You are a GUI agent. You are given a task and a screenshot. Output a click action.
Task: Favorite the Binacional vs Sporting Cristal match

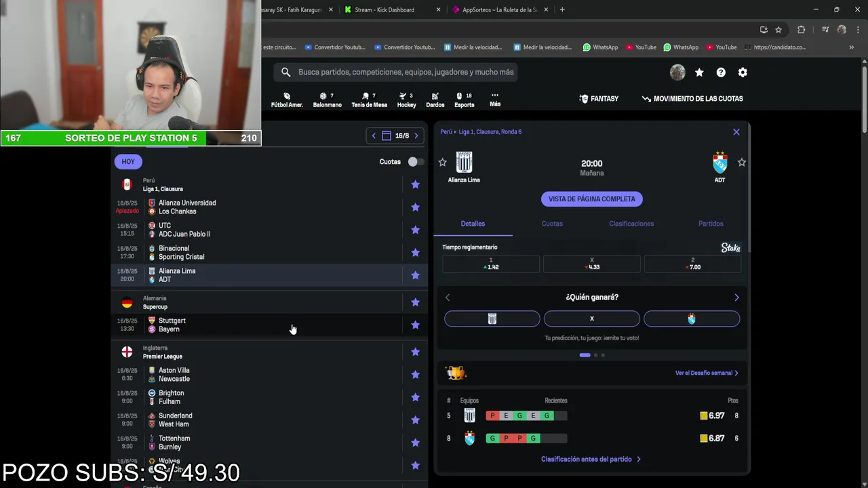click(x=415, y=253)
